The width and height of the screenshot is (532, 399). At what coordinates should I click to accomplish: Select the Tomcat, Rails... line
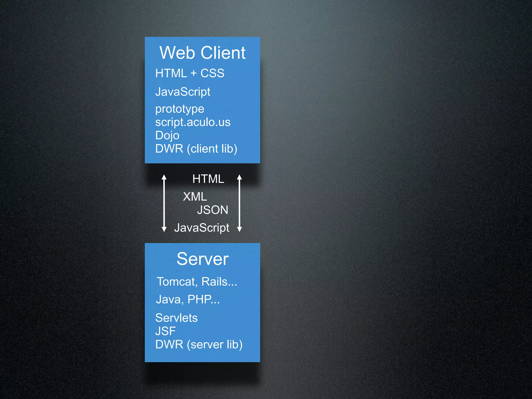pos(197,282)
